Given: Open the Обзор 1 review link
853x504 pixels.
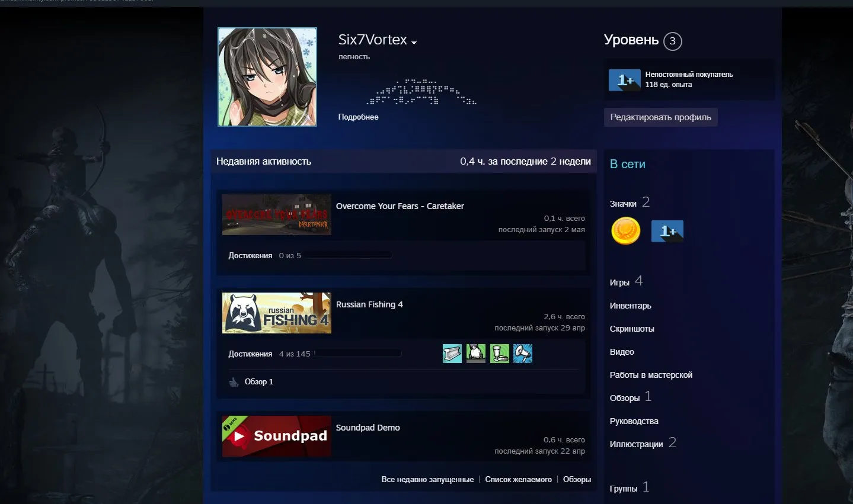Looking at the screenshot, I should pyautogui.click(x=259, y=382).
